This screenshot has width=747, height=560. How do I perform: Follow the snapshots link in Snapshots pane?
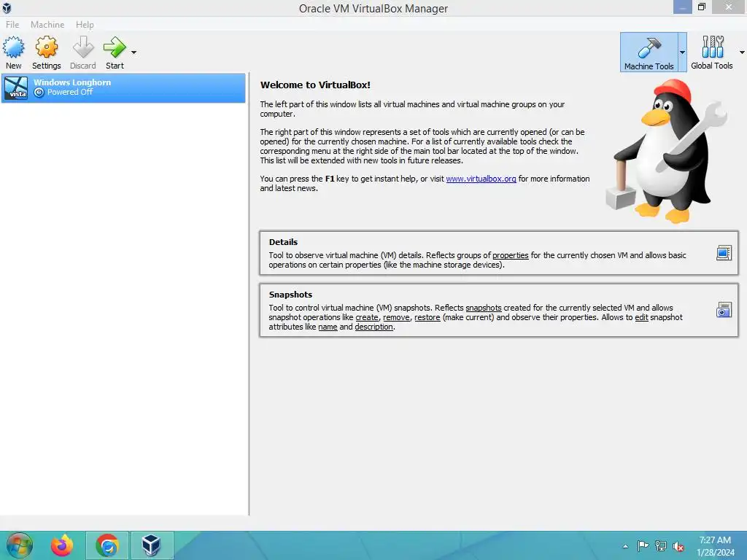tap(483, 308)
